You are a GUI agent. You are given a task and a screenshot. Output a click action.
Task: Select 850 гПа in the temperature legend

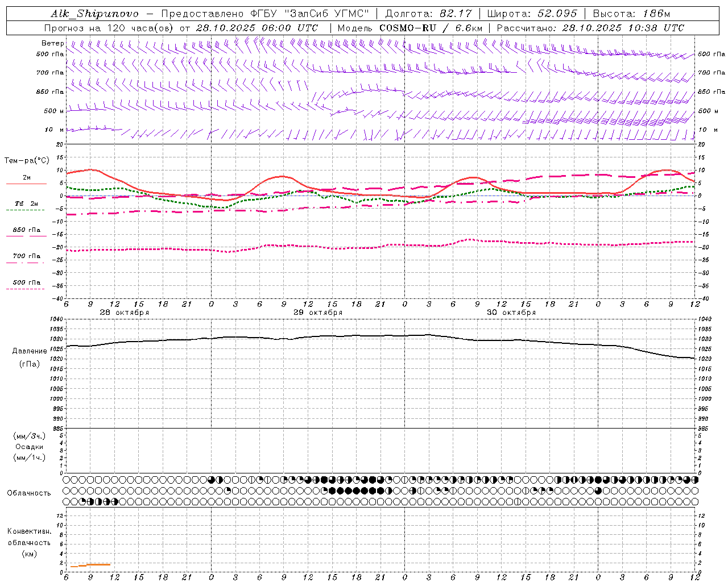27,230
